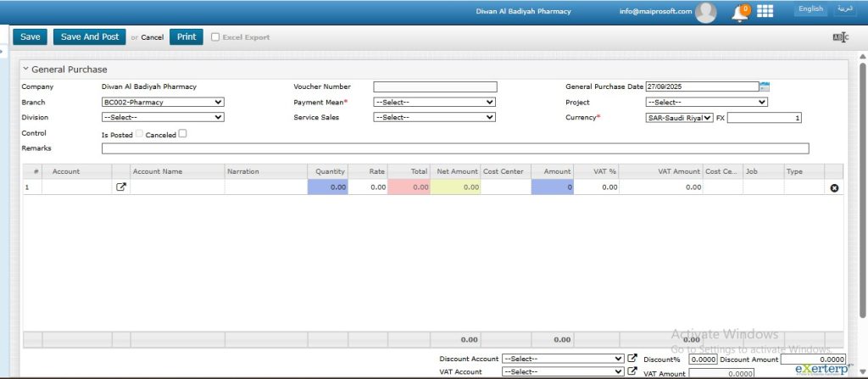Open account lookup icon in row 1
Viewport: 868px width, 379px height.
click(x=120, y=187)
